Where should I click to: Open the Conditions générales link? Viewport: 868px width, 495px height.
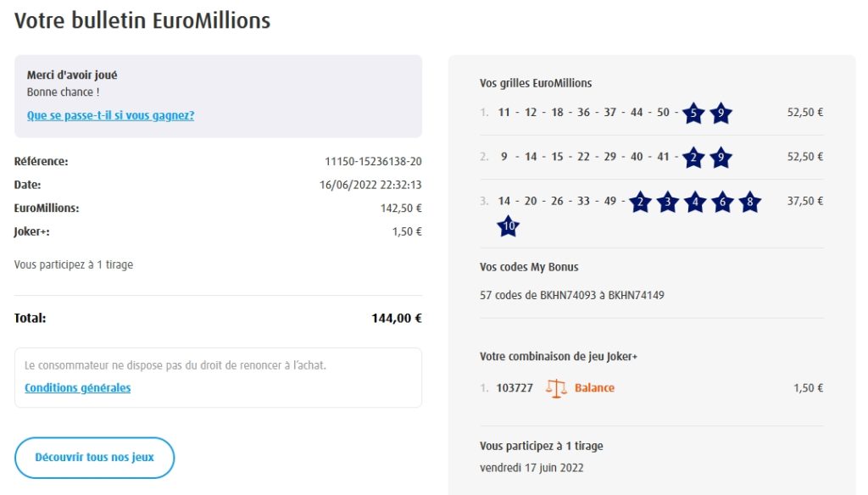pos(78,388)
